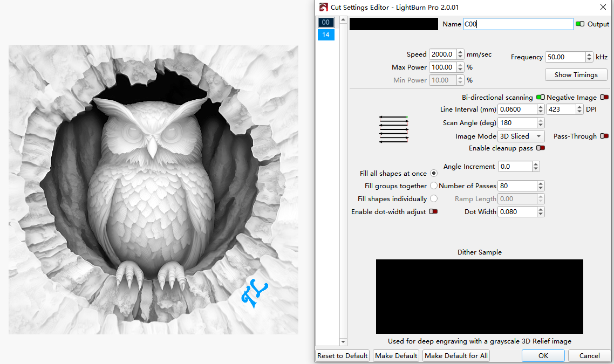Switch to layer 14 in the list
Viewport: 614px width, 364px height.
click(x=326, y=35)
